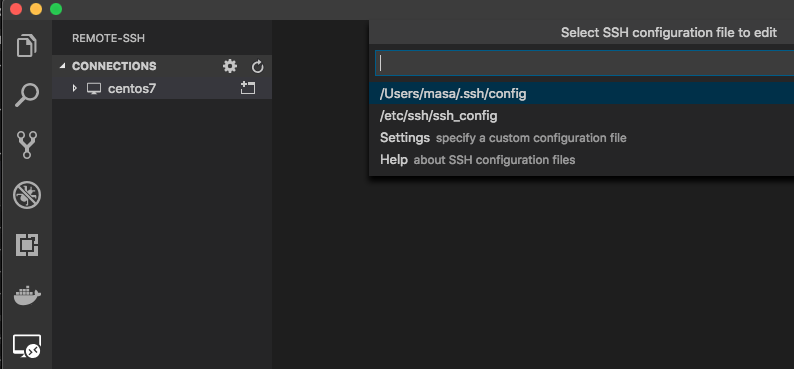
Task: Open the Search view in activity bar
Action: pos(27,95)
